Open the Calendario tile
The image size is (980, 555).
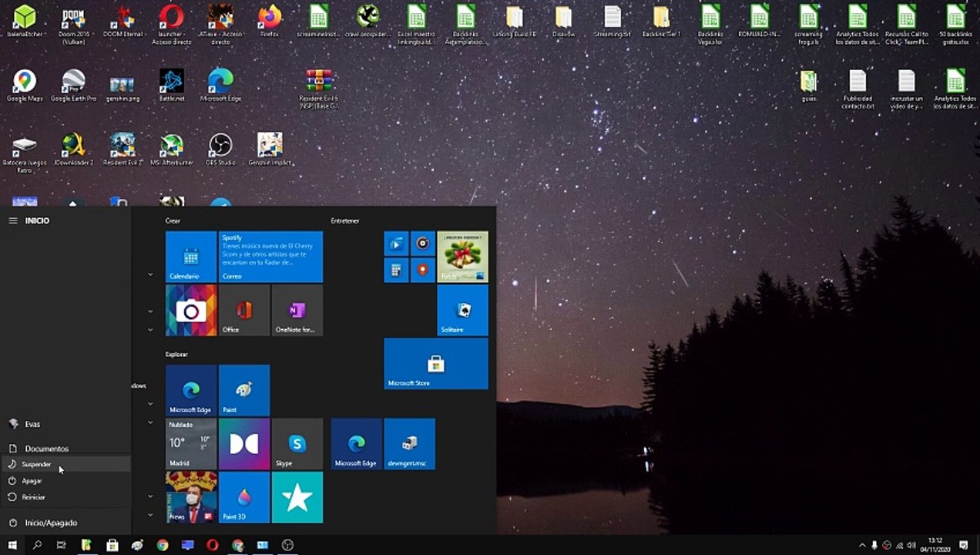(191, 257)
